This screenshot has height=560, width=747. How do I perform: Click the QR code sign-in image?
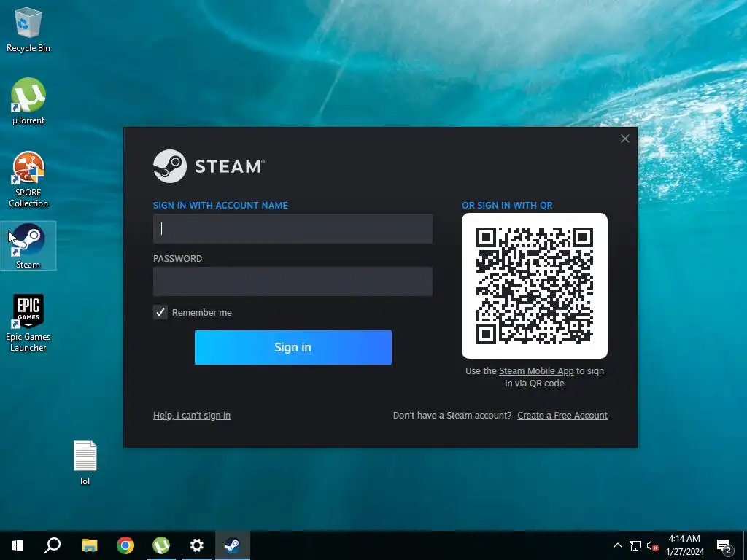534,286
